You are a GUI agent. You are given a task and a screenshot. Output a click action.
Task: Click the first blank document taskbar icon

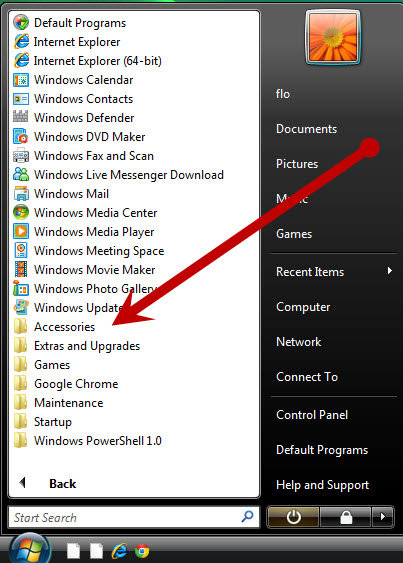pyautogui.click(x=74, y=551)
